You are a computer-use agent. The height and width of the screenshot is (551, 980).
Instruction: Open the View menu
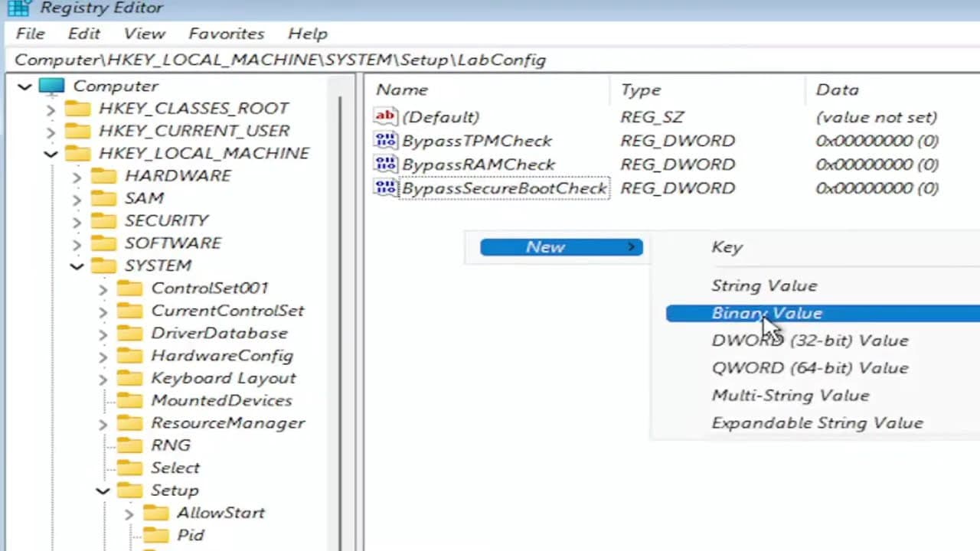coord(145,34)
